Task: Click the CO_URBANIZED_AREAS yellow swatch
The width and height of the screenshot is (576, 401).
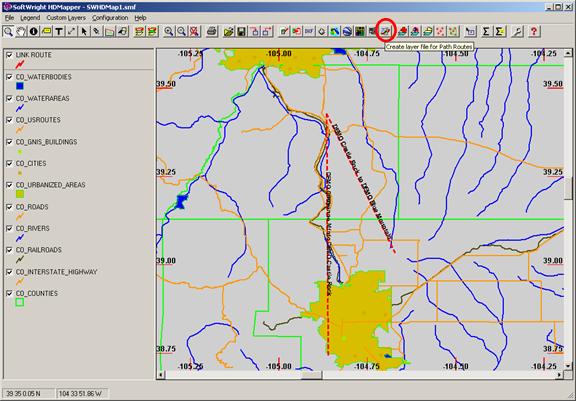Action: pyautogui.click(x=20, y=194)
